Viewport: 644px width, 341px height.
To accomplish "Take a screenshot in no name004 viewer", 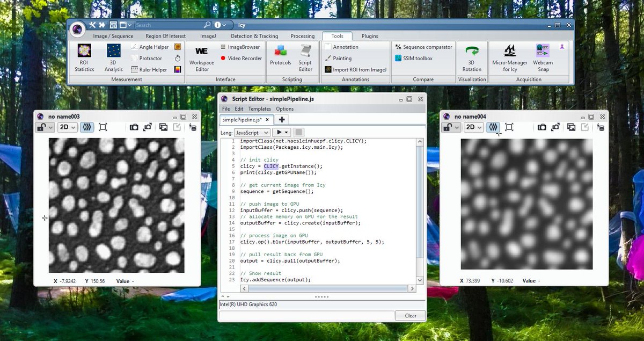I will (542, 127).
